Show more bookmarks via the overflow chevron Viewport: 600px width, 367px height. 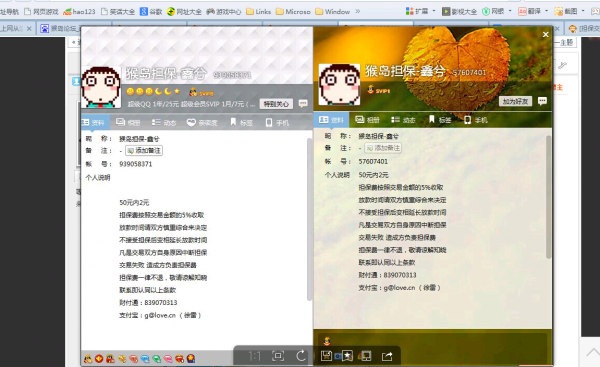click(358, 11)
